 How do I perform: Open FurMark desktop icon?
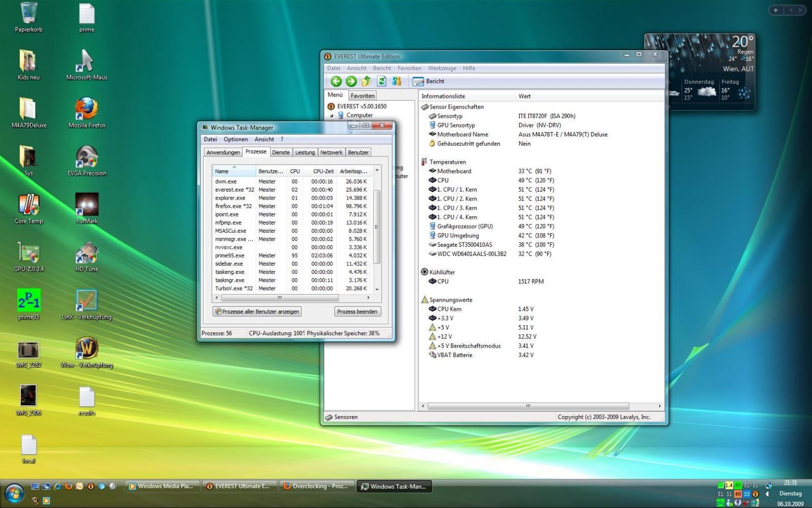click(87, 209)
